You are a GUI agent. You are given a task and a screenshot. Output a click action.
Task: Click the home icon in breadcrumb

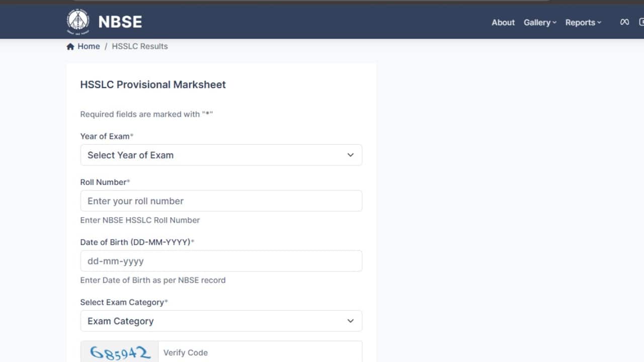pos(70,46)
